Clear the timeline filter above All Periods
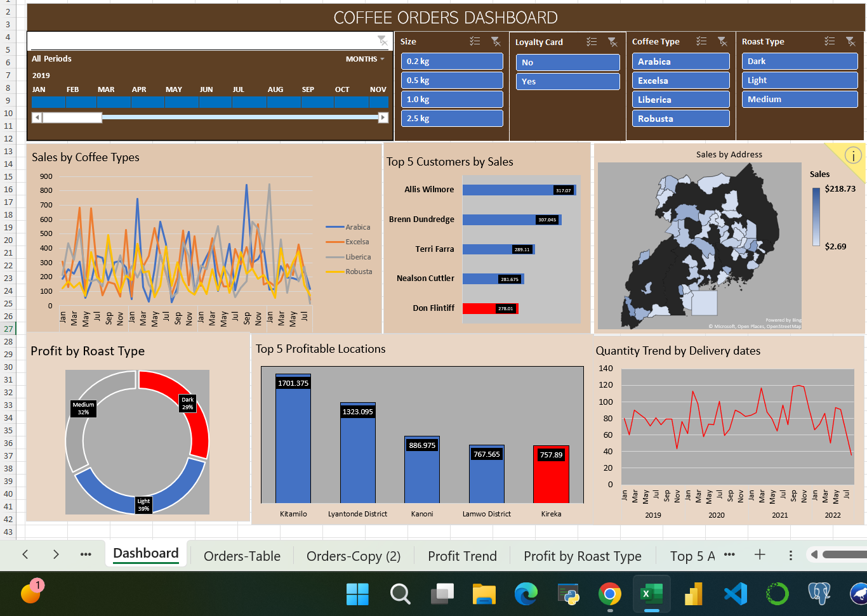This screenshot has width=867, height=616. [383, 40]
